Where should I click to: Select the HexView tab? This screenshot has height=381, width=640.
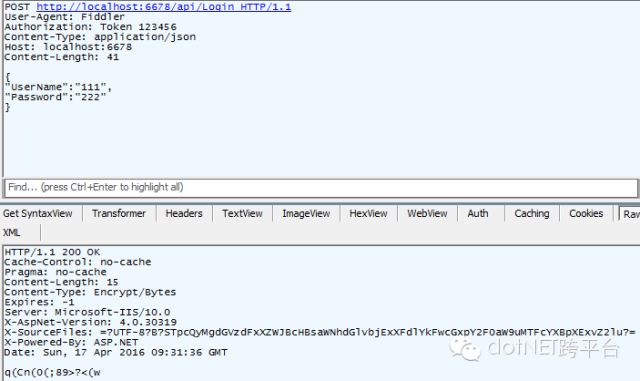368,214
